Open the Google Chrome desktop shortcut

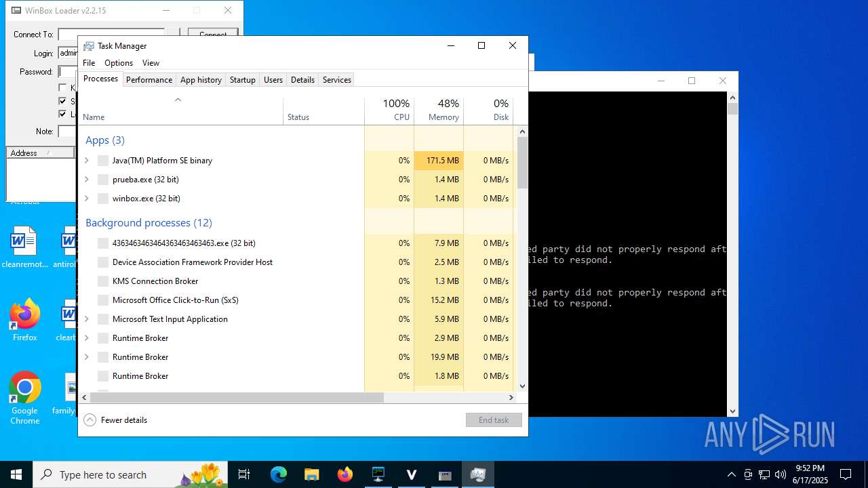tap(25, 399)
